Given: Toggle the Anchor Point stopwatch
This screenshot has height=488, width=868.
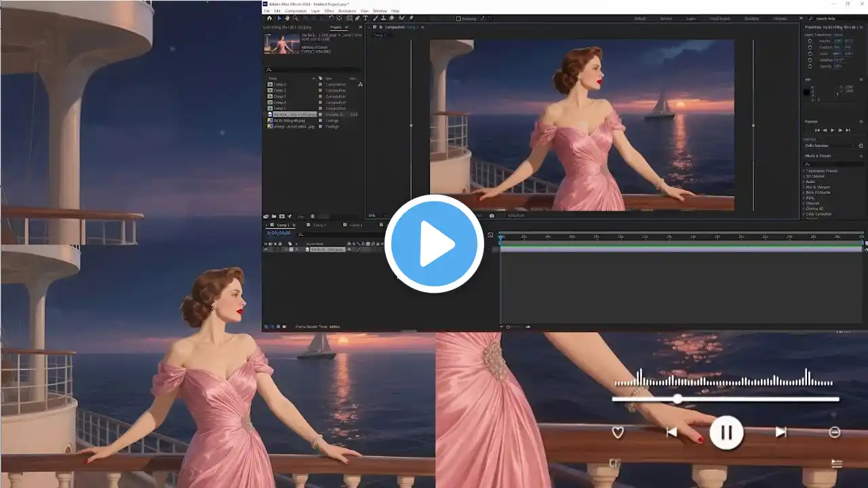Looking at the screenshot, I should (x=810, y=41).
